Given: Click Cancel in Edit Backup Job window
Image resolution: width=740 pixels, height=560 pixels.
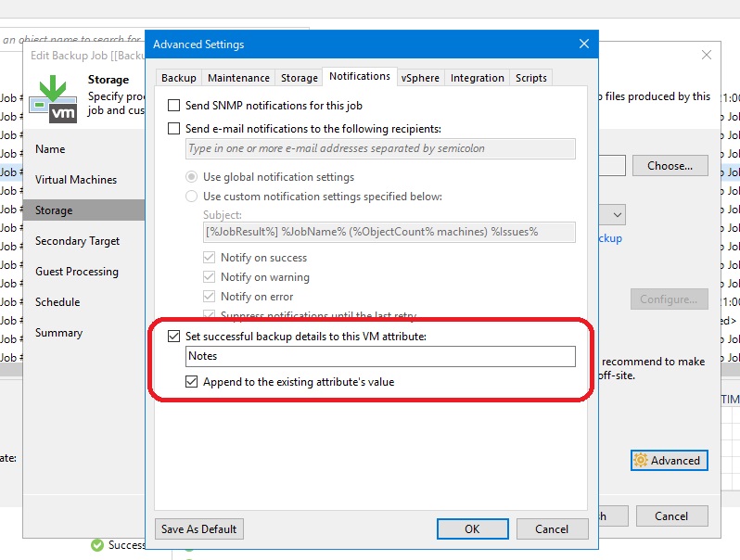Looking at the screenshot, I should 671,516.
